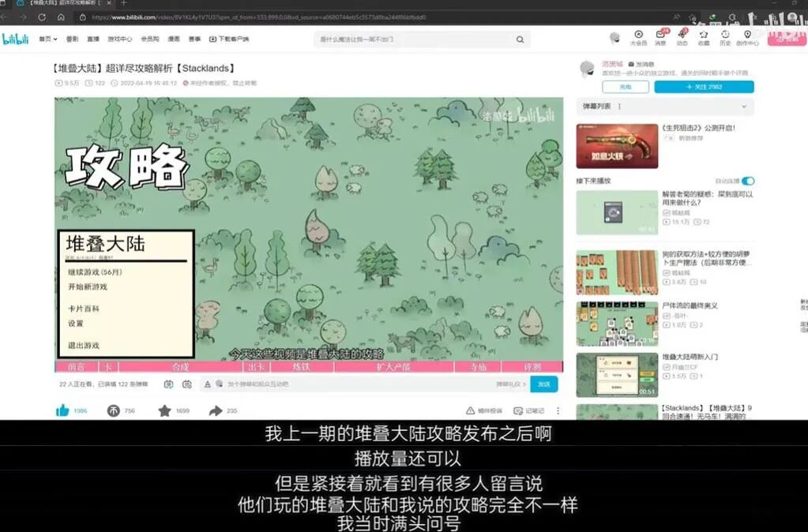Jump to the 出卡 chapter segment
Screen dimensions: 808x532
256,367
